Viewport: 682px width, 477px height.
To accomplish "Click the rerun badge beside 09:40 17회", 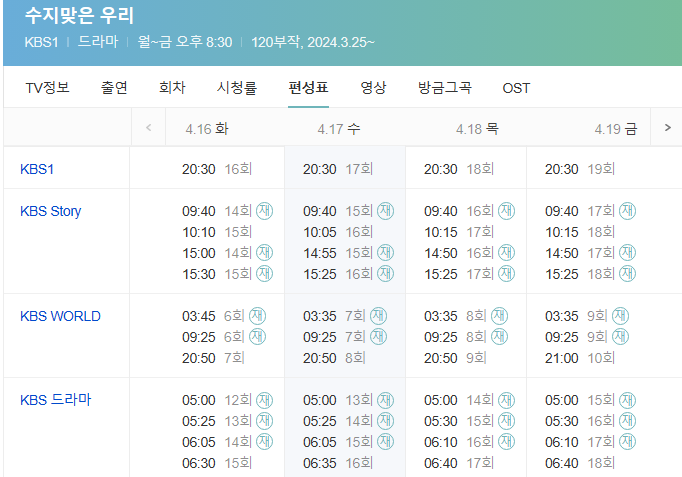I will coord(627,211).
